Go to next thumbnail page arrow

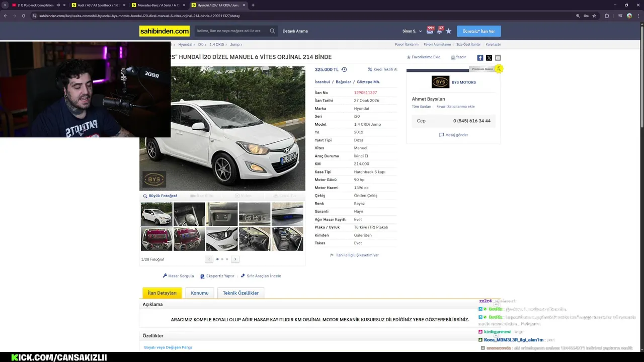[235, 259]
